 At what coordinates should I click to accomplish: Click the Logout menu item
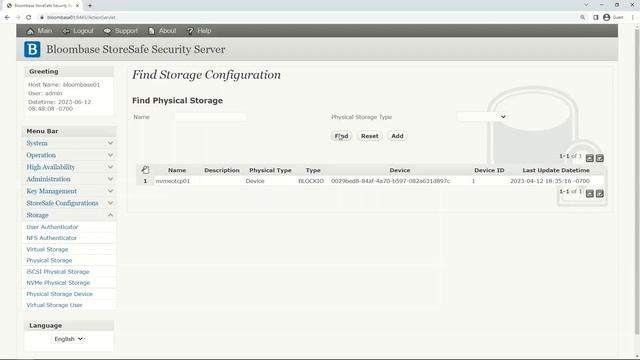[x=83, y=31]
